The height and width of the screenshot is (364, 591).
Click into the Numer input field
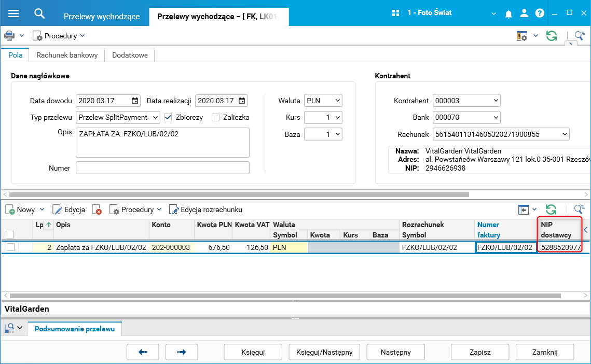tap(162, 168)
